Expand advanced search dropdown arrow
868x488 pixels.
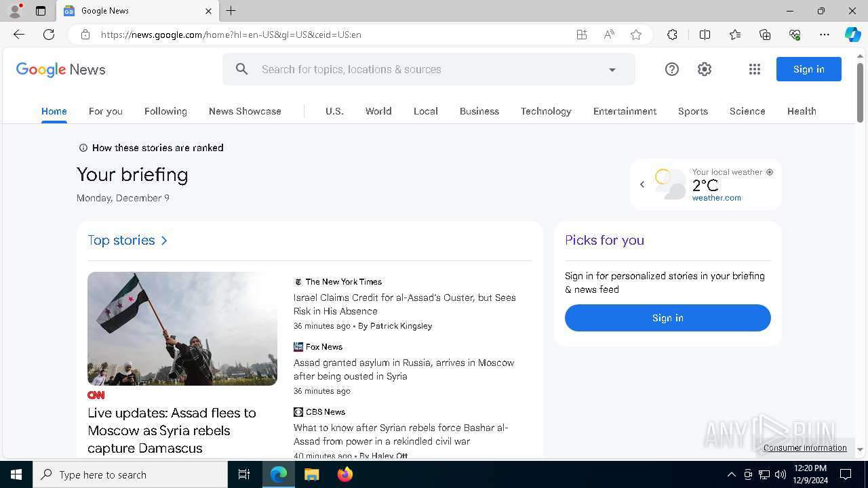coord(612,69)
